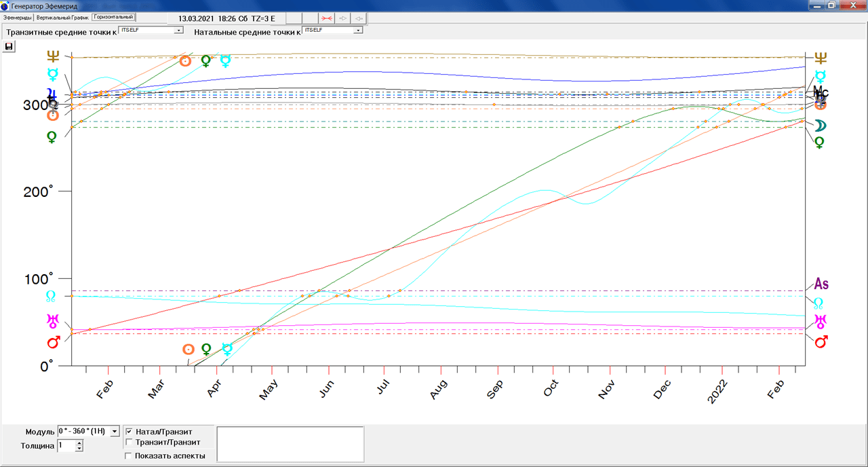The image size is (868, 467).
Task: Select cyan Mercury symbol on right axis
Action: pos(821,75)
